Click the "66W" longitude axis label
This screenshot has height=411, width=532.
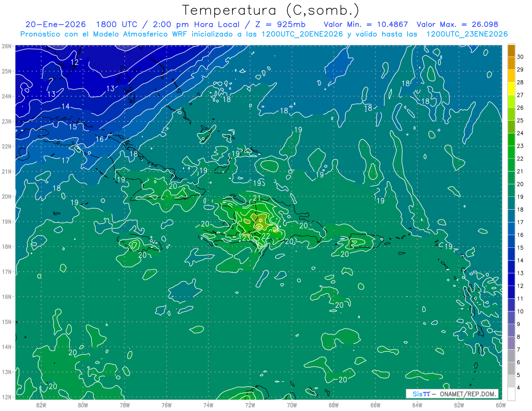375,405
